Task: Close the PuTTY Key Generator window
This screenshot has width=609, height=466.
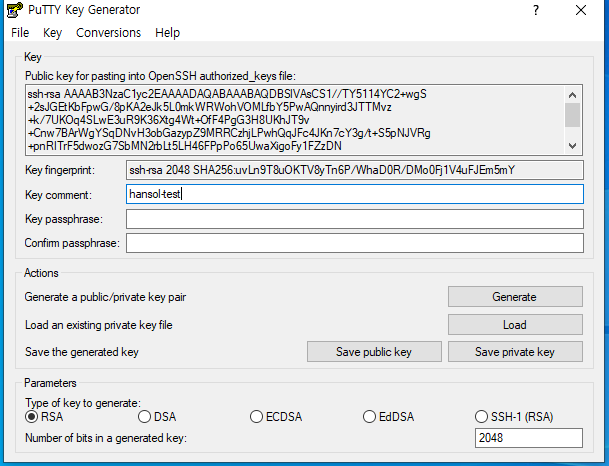Action: coord(581,10)
